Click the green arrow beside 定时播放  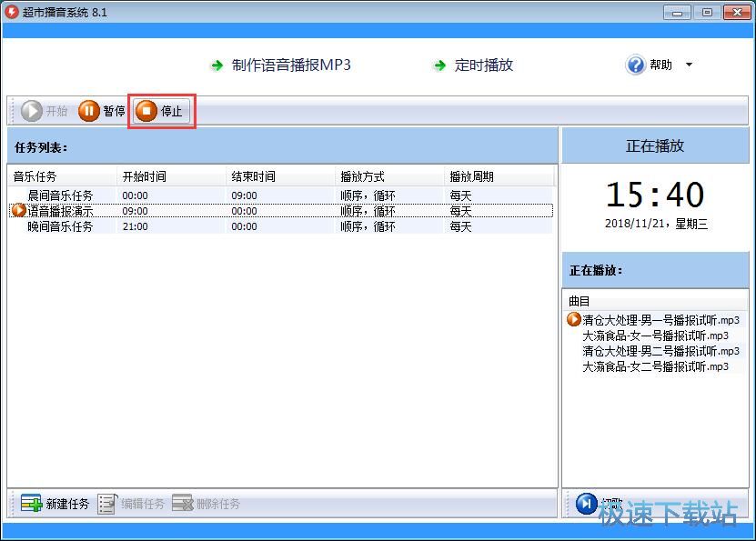439,65
